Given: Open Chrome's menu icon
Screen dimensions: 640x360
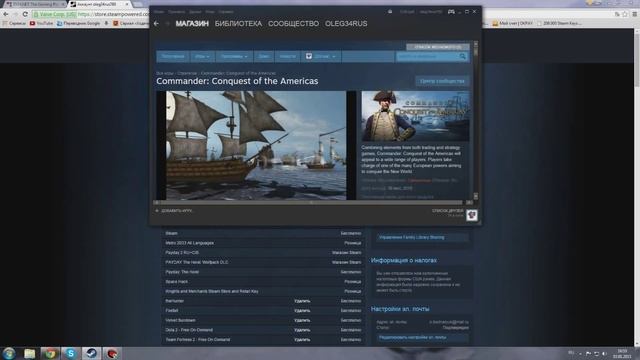Looking at the screenshot, I should (635, 14).
